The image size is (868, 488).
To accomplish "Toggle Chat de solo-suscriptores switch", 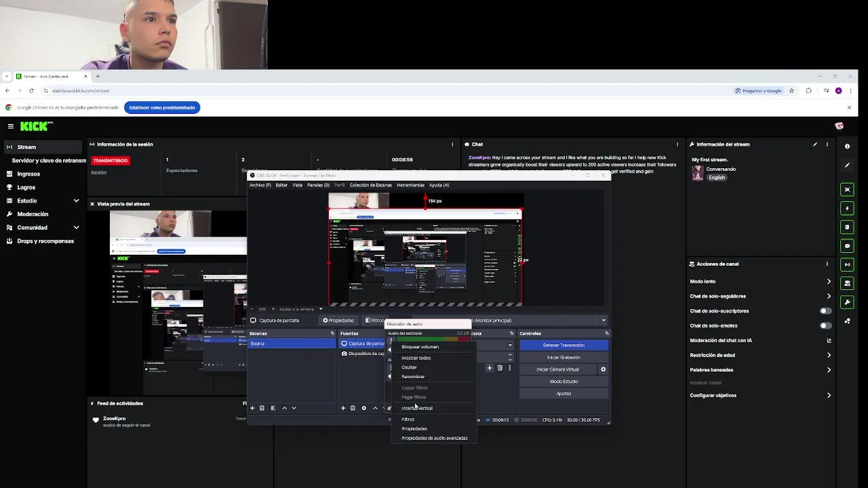I will pos(825,311).
